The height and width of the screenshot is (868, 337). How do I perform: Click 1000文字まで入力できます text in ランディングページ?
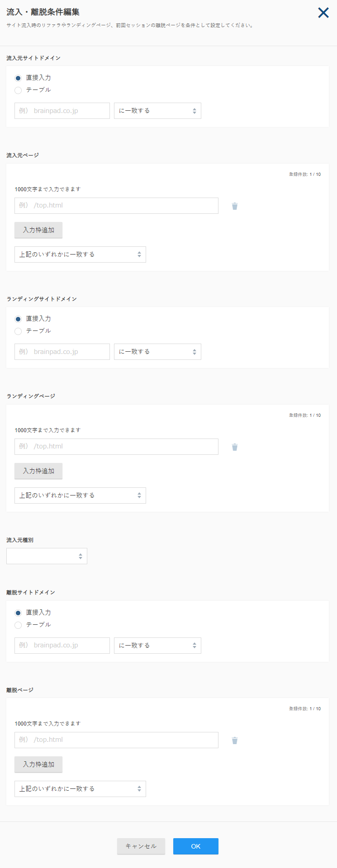click(x=47, y=430)
